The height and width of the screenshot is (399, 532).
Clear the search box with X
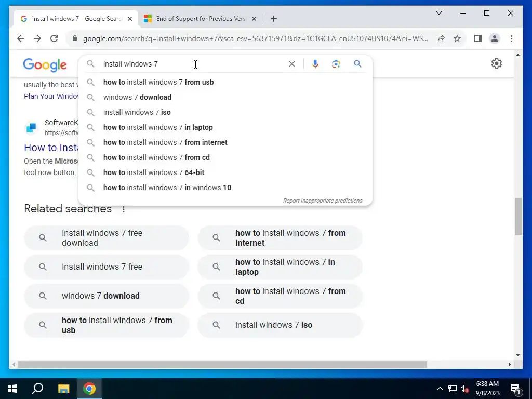point(292,64)
